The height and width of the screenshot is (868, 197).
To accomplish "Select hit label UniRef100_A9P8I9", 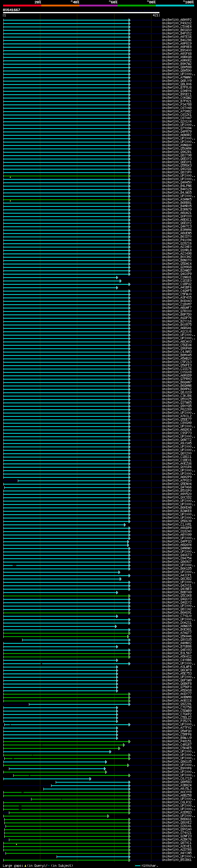I will [177, 43].
